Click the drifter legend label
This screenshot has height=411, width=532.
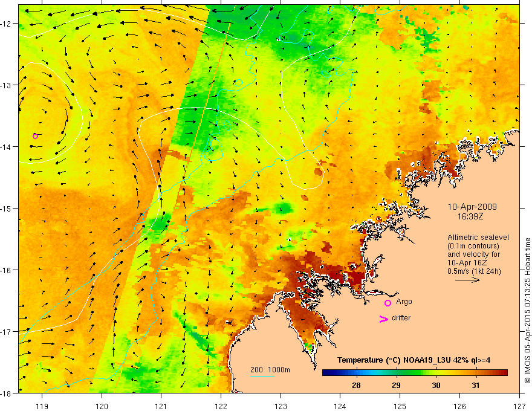[x=401, y=318]
